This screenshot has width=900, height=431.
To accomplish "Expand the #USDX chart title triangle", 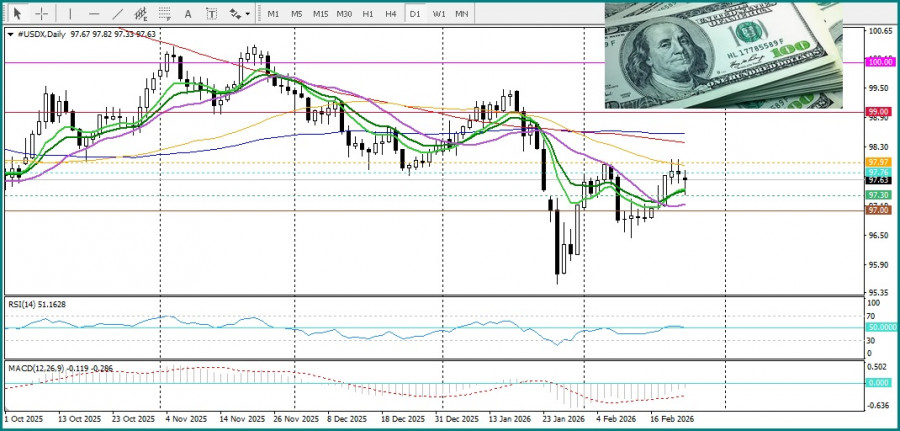I will point(10,34).
